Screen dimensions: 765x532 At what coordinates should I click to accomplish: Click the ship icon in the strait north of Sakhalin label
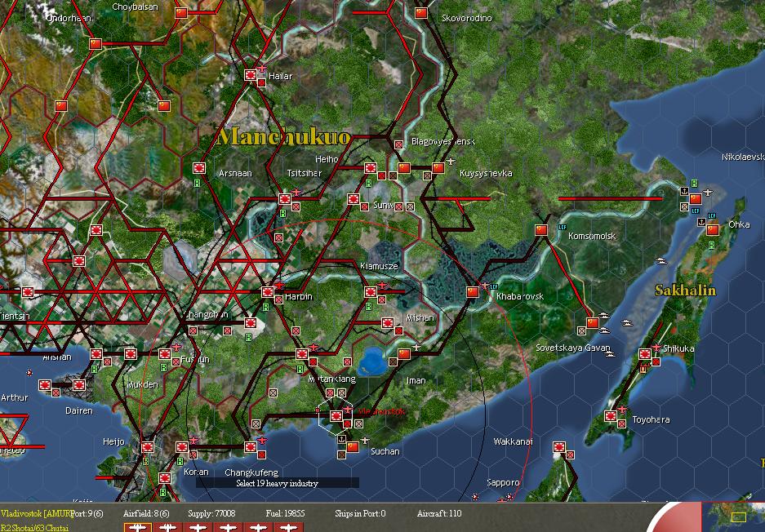[x=661, y=261]
